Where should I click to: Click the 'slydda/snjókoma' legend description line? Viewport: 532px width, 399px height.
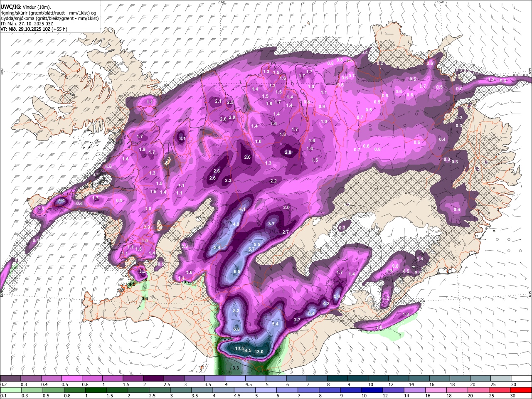[x=49, y=18]
